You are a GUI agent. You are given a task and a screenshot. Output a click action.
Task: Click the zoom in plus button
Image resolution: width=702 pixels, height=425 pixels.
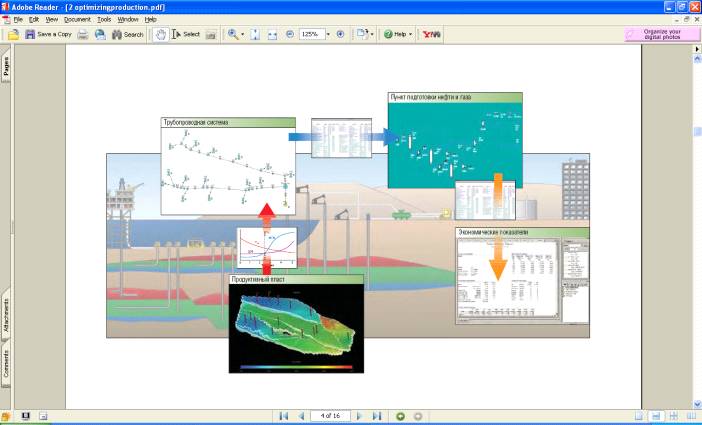(341, 34)
